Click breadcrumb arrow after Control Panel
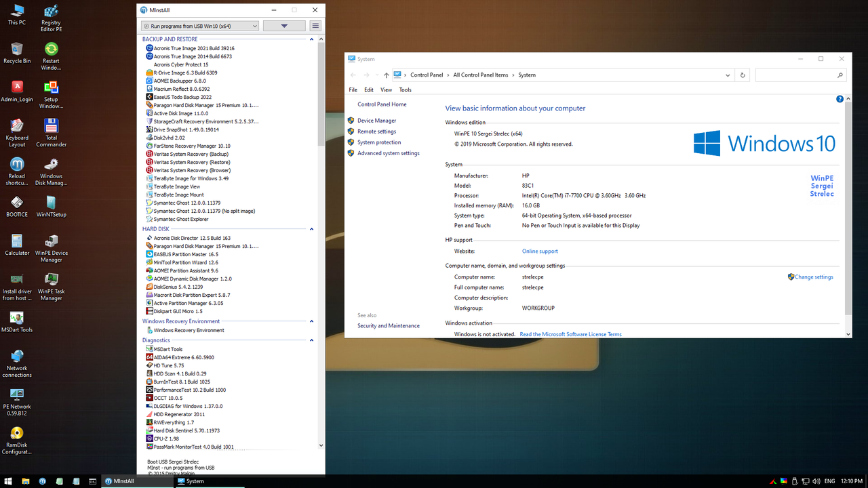The image size is (868, 488). point(448,75)
